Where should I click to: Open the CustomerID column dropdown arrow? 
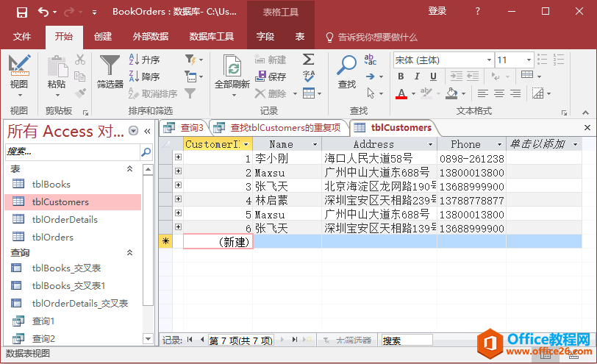[246, 144]
